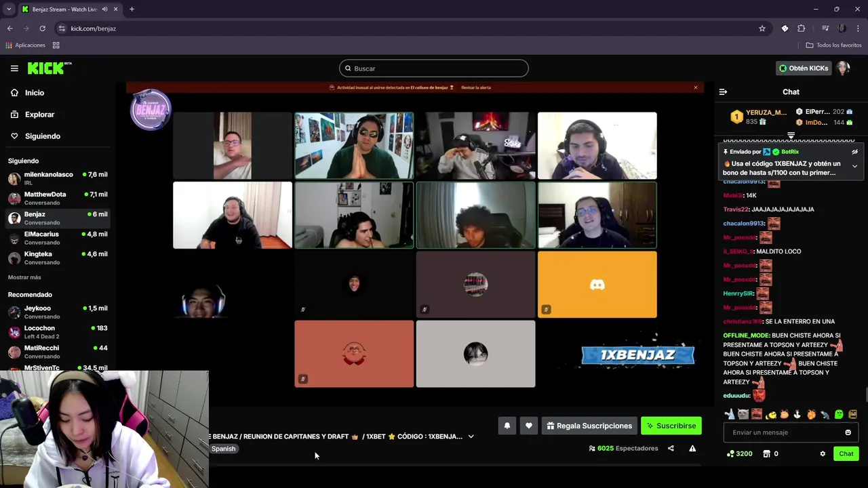Open the hamburger sidebar menu
The width and height of the screenshot is (868, 488).
click(14, 68)
